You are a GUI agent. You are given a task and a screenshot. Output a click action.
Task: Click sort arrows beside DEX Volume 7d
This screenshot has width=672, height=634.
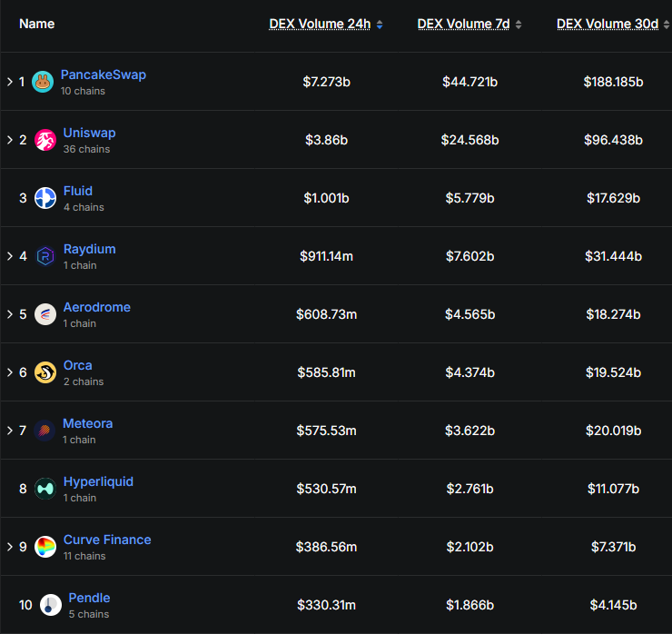(x=519, y=25)
